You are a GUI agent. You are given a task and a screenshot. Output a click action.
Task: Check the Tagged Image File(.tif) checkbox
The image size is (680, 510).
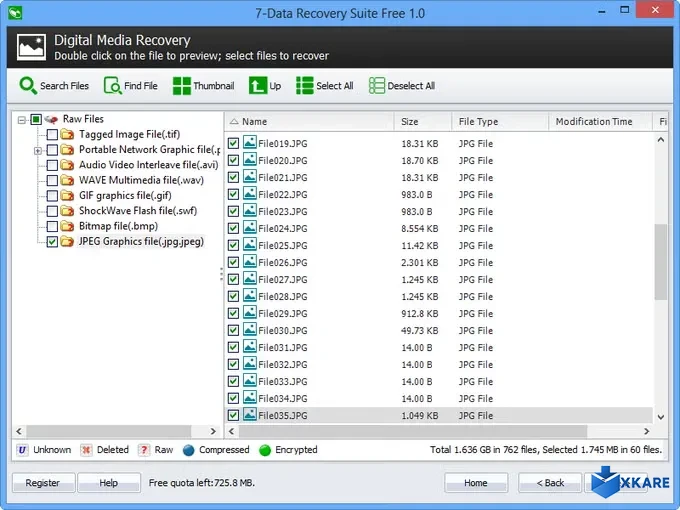(x=52, y=134)
